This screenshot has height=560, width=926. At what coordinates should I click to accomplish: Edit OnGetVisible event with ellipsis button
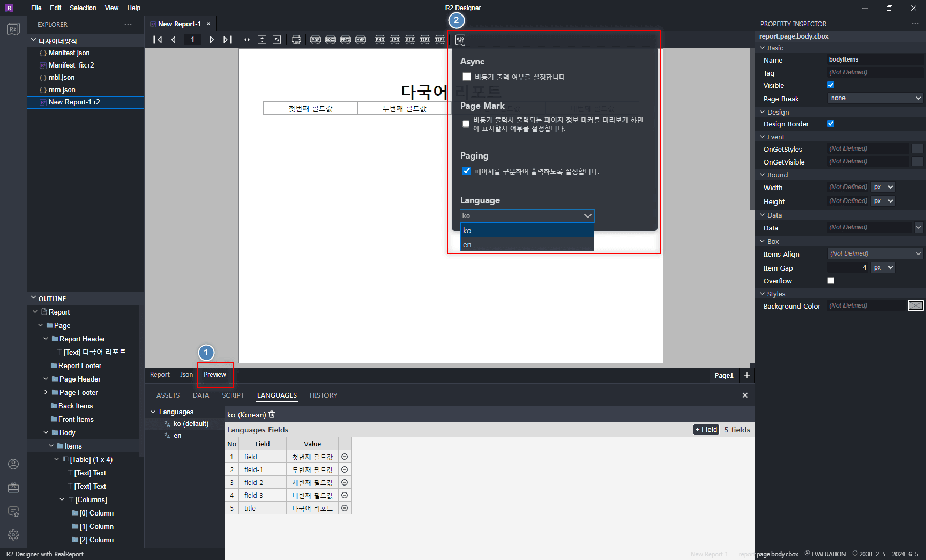point(918,161)
